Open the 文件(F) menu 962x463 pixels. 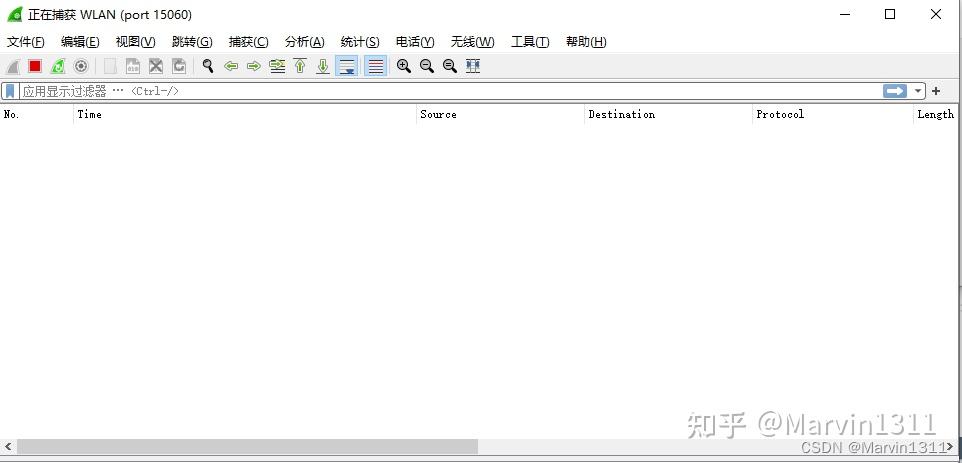[26, 42]
